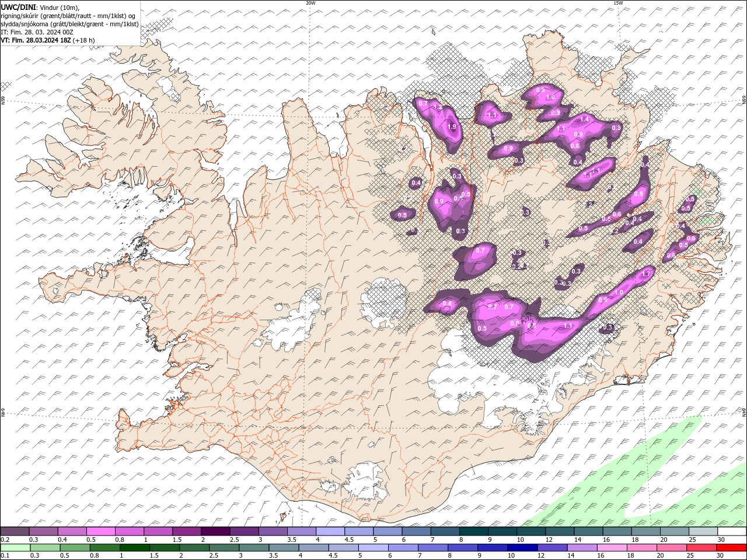Image resolution: width=747 pixels, height=560 pixels.
Task: Click the '20W' longitude label at the map's top edge
Action: (x=310, y=3)
